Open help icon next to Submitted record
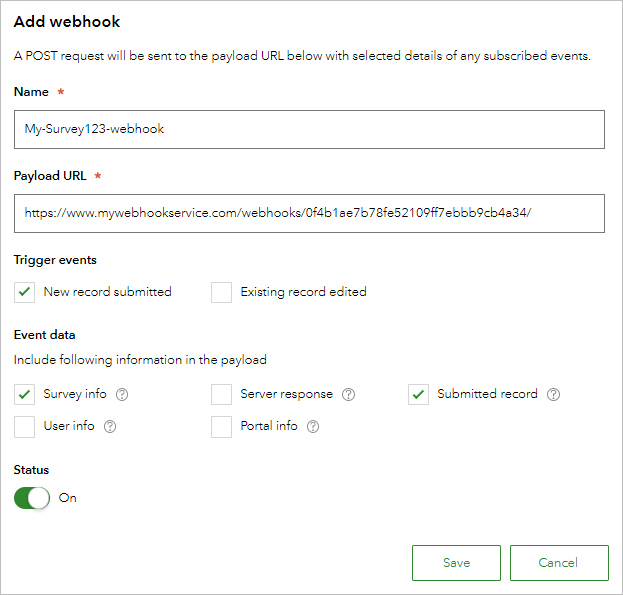The image size is (623, 595). [553, 394]
